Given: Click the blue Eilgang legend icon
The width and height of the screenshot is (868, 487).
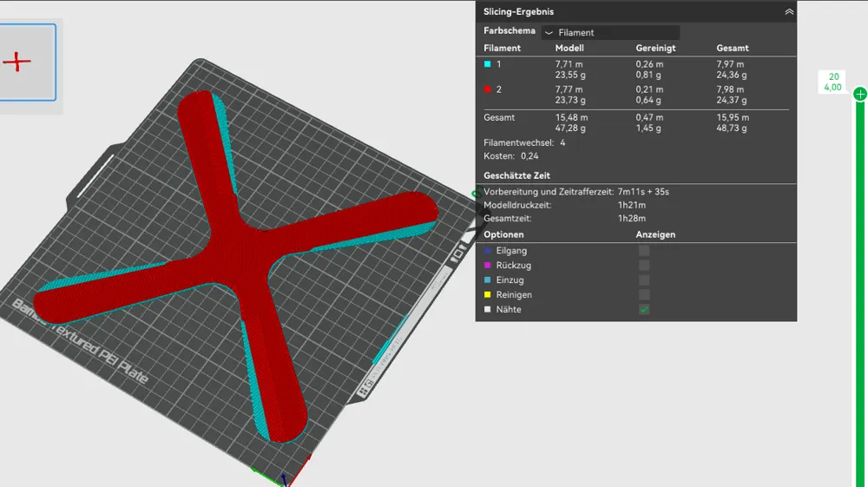Looking at the screenshot, I should tap(488, 251).
